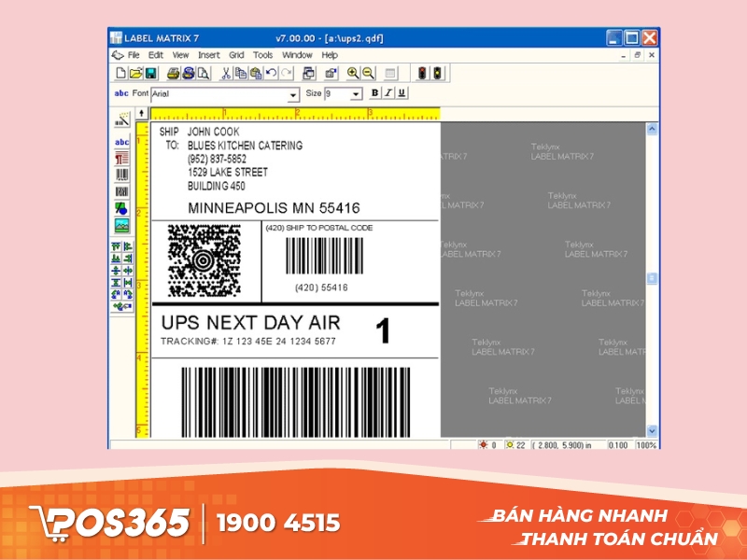Open the Tools menu
The image size is (747, 560).
pyautogui.click(x=262, y=54)
